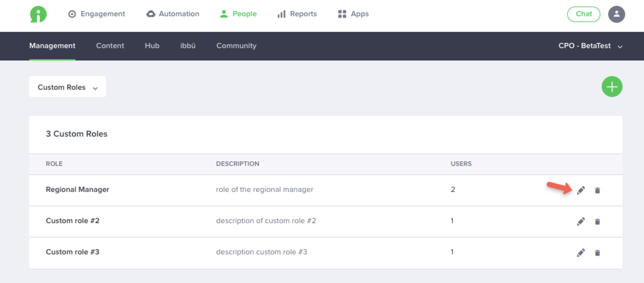Click the Regional Manager users count 2
Image resolution: width=644 pixels, height=283 pixels.
click(x=453, y=189)
